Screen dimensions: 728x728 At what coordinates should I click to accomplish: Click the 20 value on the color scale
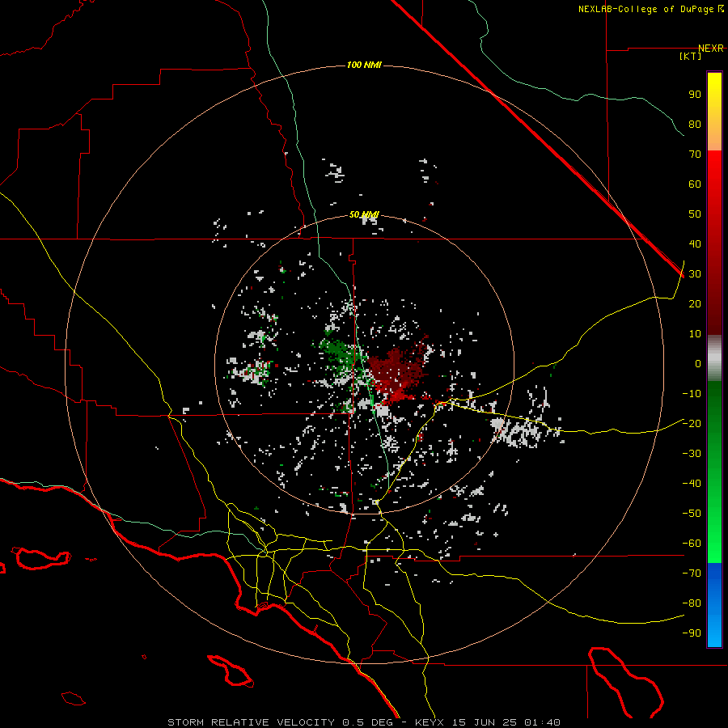click(695, 304)
